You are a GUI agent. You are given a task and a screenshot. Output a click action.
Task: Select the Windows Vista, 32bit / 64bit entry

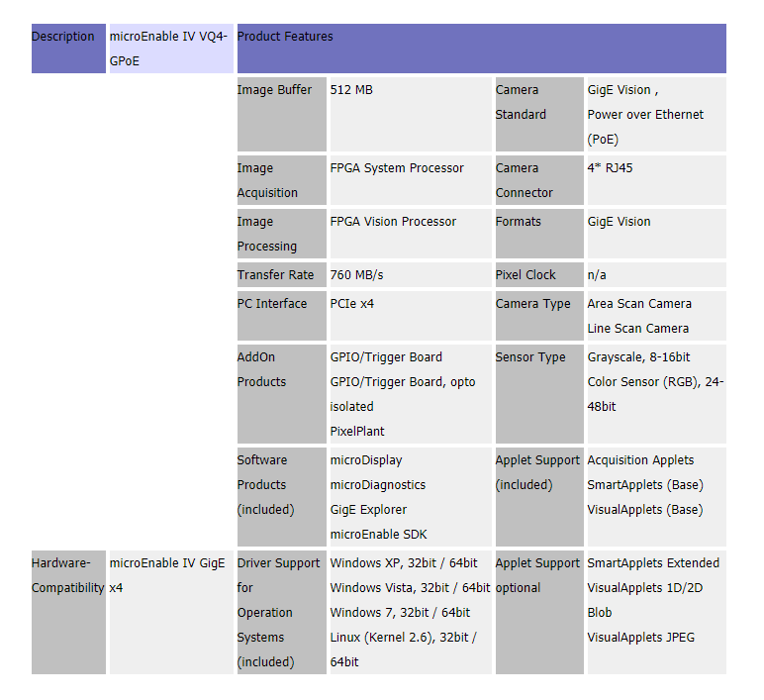tap(410, 588)
